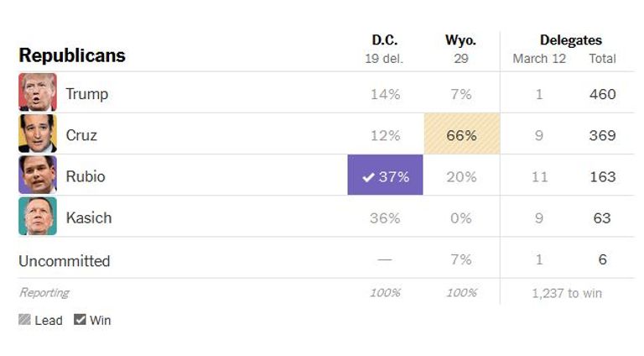
Task: Click Rubio's candidate photo
Action: point(38,175)
